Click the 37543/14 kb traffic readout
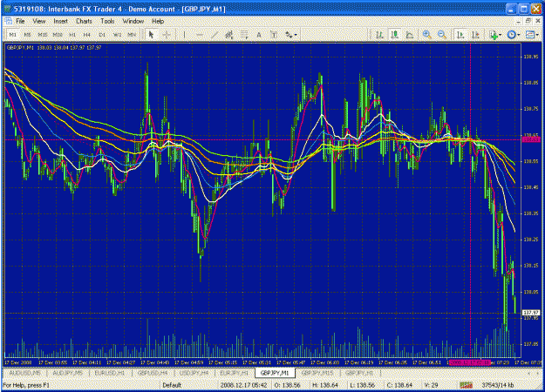This screenshot has height=392, width=545. point(497,385)
